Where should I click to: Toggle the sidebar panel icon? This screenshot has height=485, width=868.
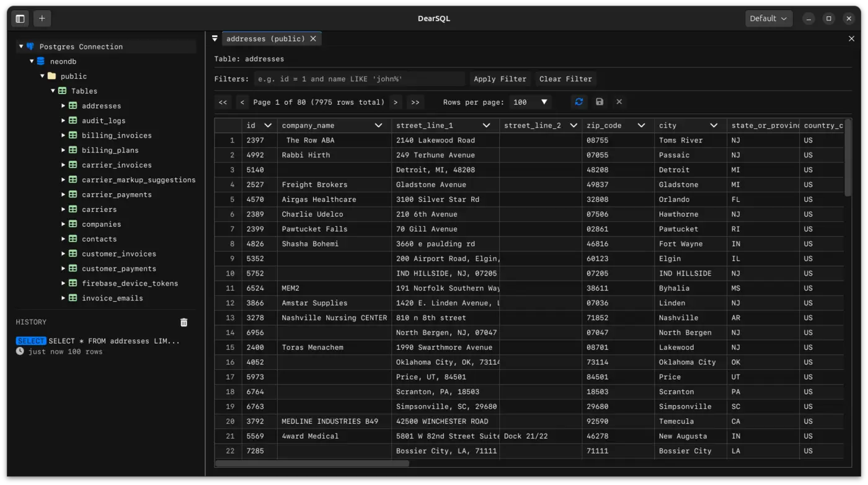pos(19,18)
